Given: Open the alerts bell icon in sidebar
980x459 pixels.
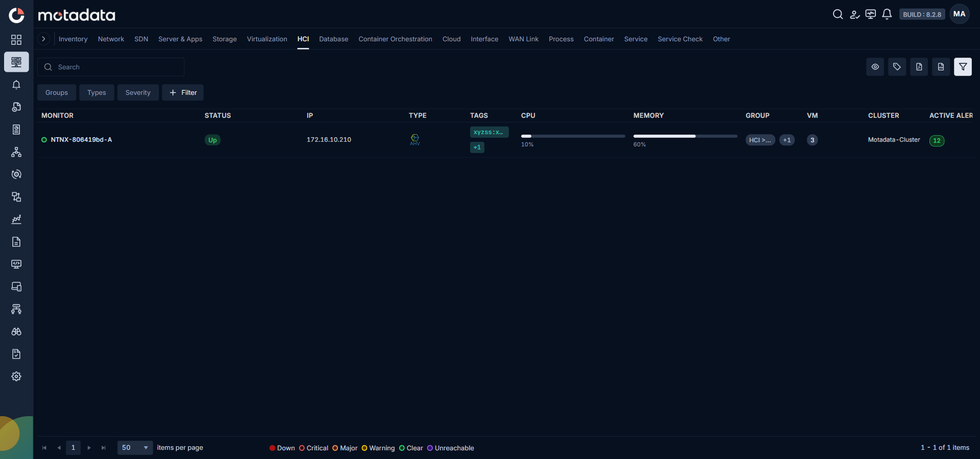Looking at the screenshot, I should (x=16, y=85).
